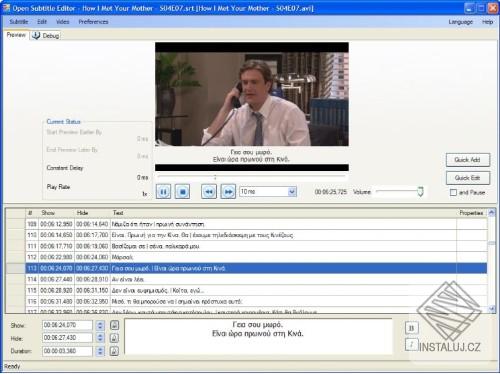Click the icon beside the Duration spinner

coord(114,351)
